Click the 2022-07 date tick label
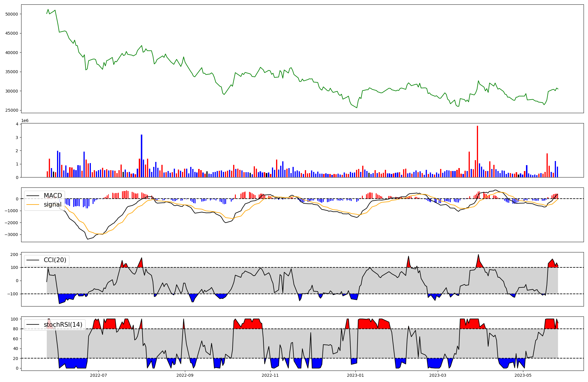The height and width of the screenshot is (382, 588). (x=98, y=375)
